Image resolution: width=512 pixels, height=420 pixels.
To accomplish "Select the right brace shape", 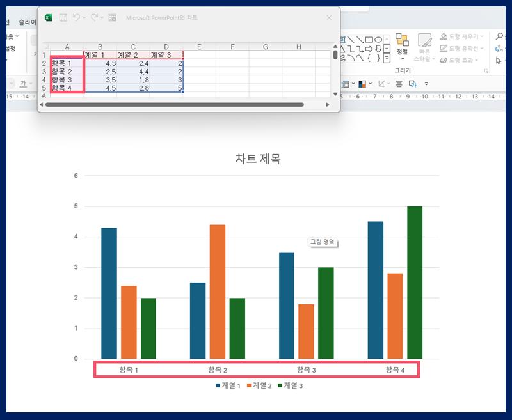I will (378, 58).
